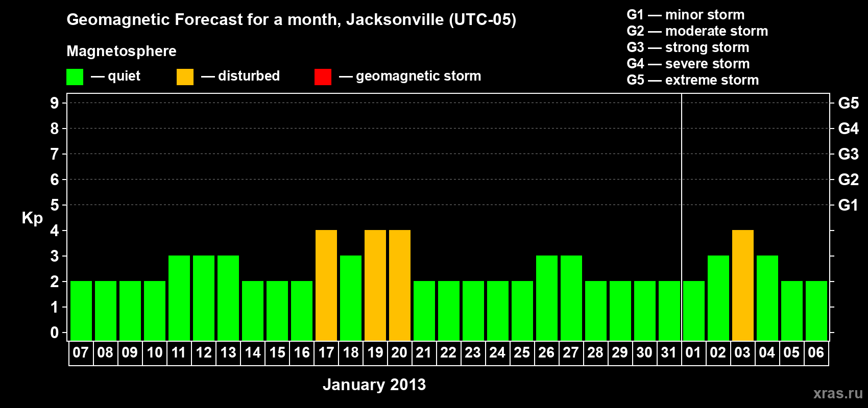Click the '— geomagnetic storm' legend label
This screenshot has height=408, width=868.
(410, 76)
